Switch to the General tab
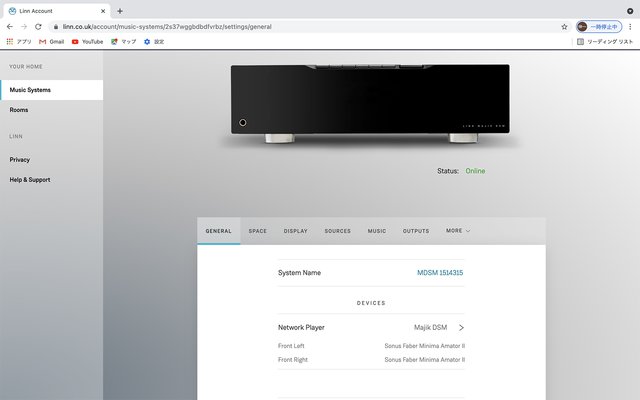 point(218,231)
